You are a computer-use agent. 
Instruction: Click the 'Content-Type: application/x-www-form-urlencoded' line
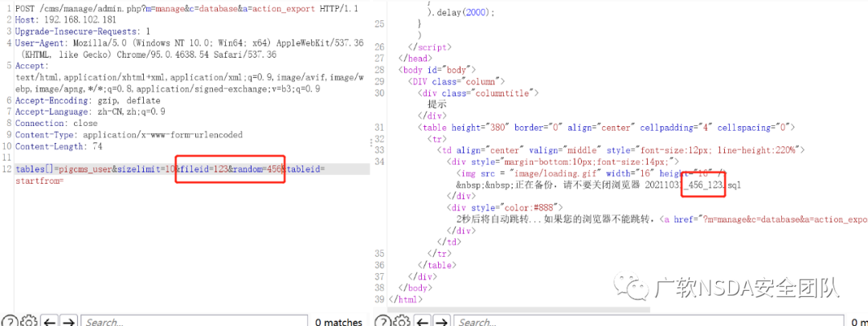[x=129, y=135]
